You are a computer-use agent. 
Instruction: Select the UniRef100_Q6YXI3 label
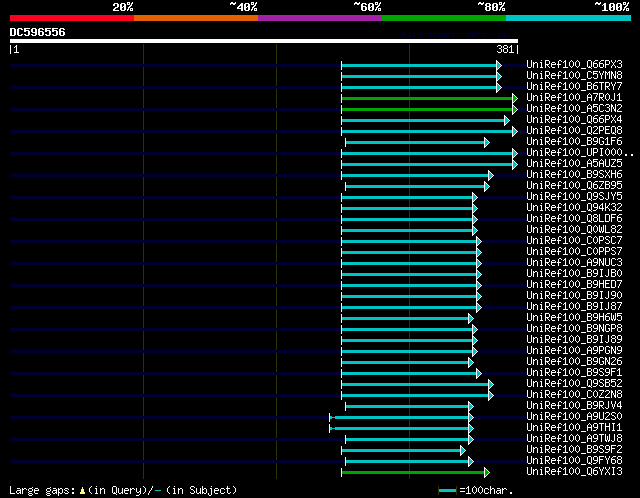(x=574, y=472)
